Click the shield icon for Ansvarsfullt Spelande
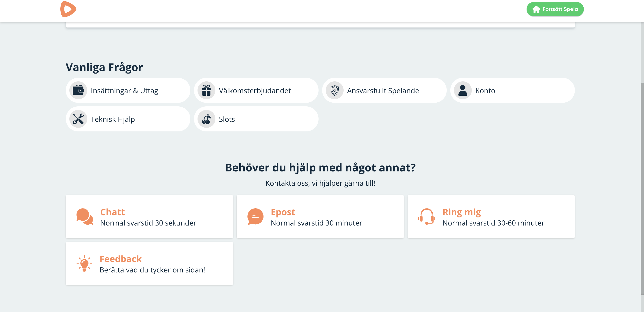Viewport: 644px width, 312px height. coord(334,91)
